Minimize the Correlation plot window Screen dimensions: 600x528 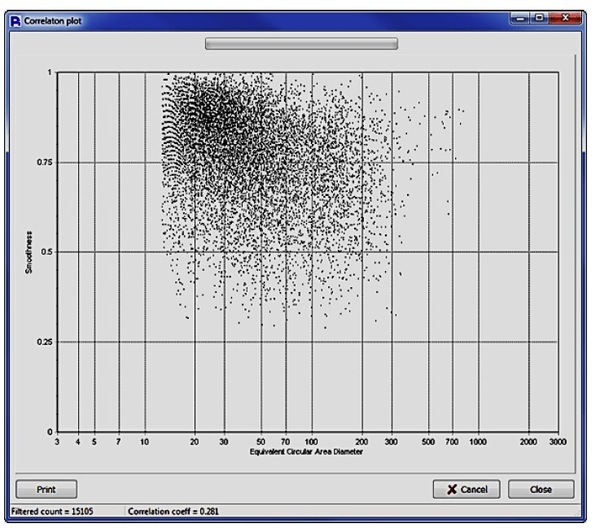[521, 18]
